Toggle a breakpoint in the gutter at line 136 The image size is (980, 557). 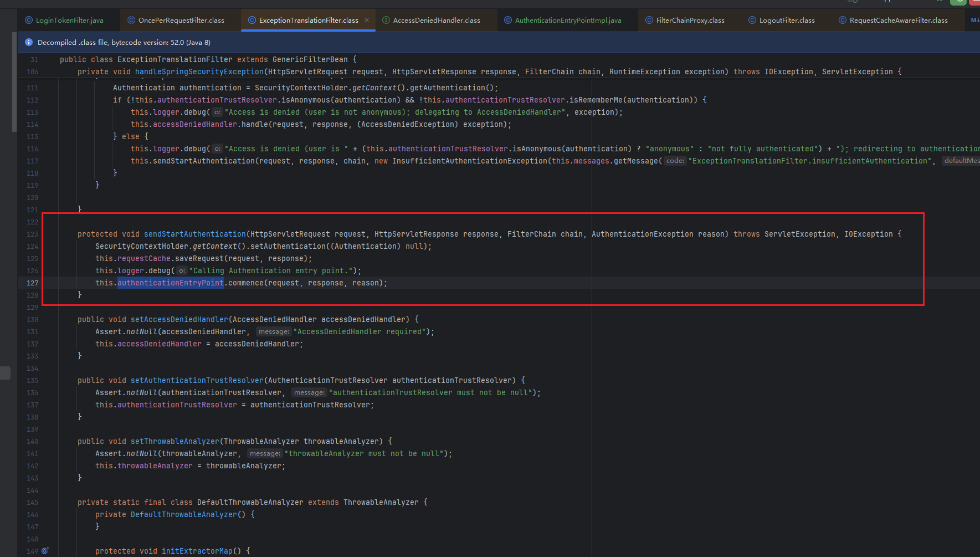click(50, 392)
